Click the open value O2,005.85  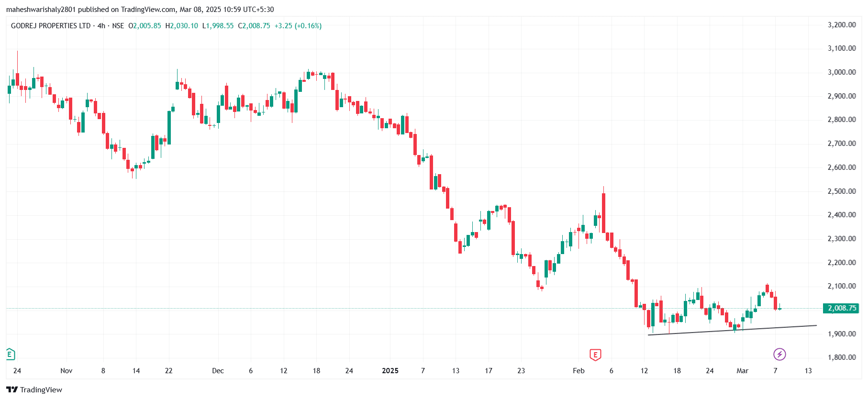(x=145, y=26)
